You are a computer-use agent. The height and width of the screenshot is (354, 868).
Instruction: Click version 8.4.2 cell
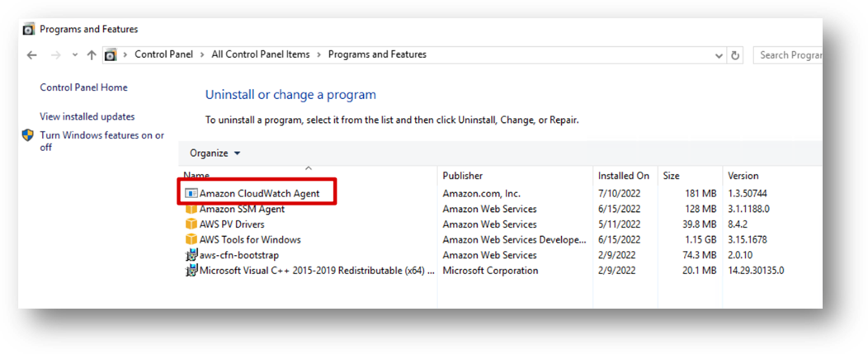tap(738, 224)
